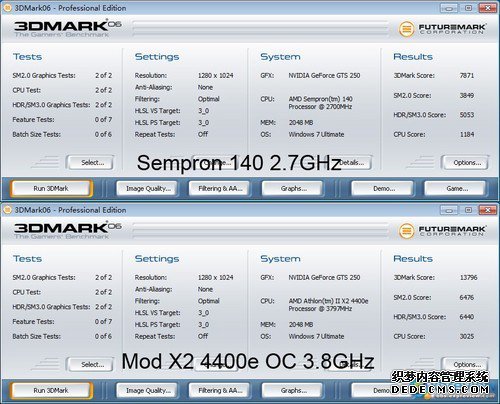
Task: Click NVIDIA GeForce GTS 250 in top window
Action: point(324,76)
